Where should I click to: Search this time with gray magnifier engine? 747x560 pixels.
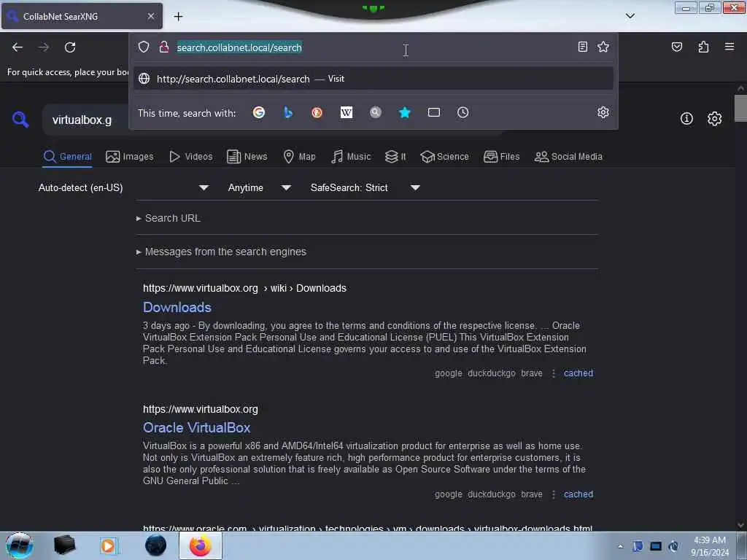tap(376, 112)
